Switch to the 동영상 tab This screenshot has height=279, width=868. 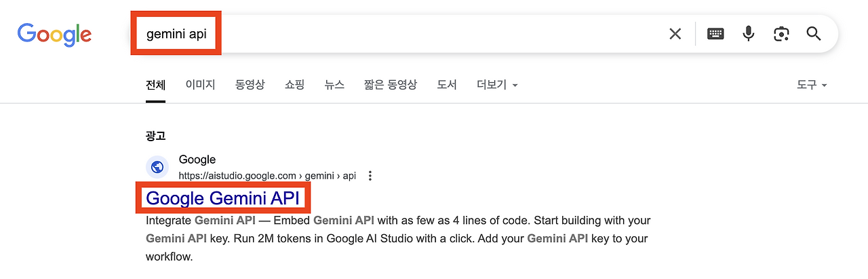pyautogui.click(x=250, y=85)
